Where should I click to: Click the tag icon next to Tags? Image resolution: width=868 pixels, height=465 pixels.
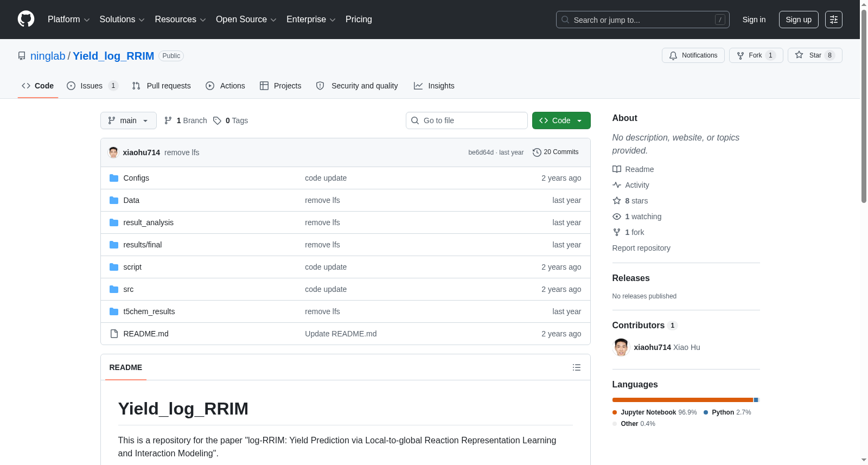tap(217, 120)
